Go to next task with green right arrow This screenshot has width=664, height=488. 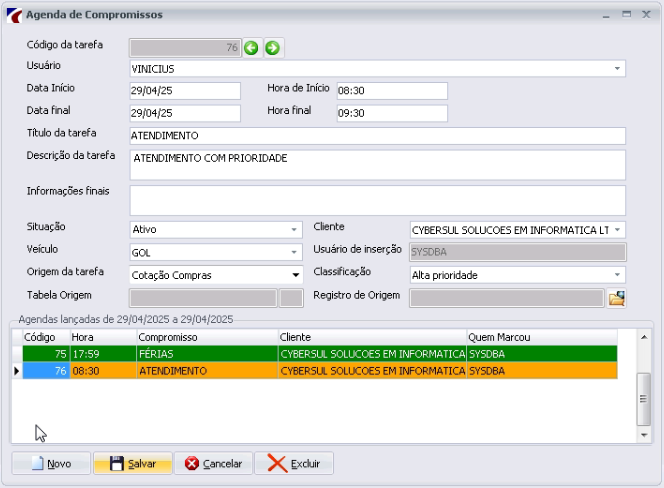tap(273, 48)
